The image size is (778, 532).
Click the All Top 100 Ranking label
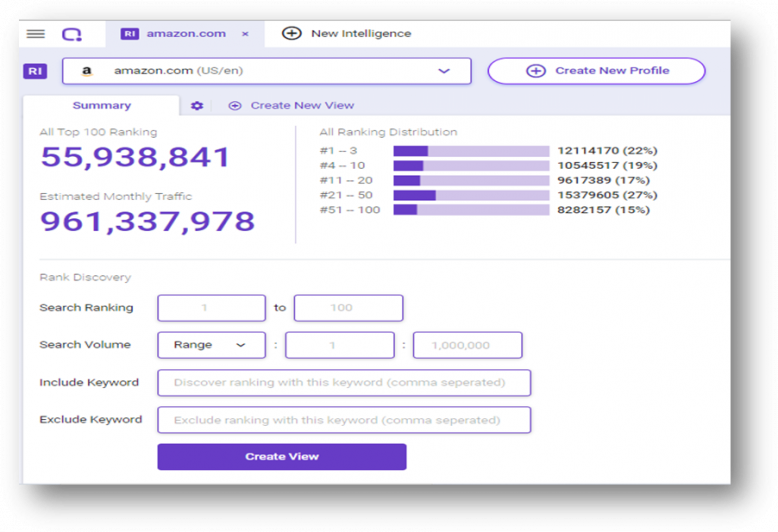(98, 132)
